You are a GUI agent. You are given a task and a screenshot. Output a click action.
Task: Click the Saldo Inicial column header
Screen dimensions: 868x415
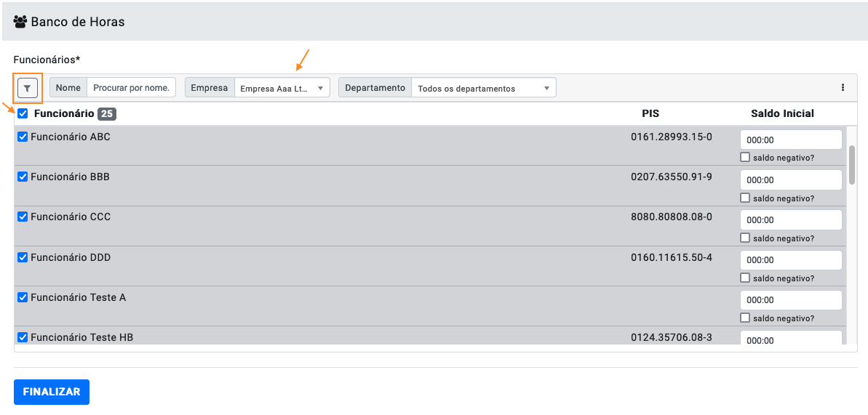782,113
